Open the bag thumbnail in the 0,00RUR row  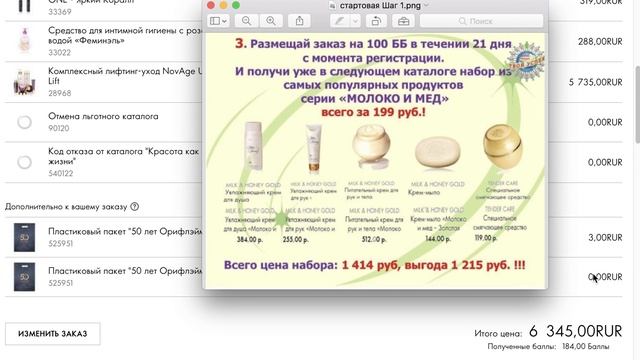pyautogui.click(x=24, y=277)
